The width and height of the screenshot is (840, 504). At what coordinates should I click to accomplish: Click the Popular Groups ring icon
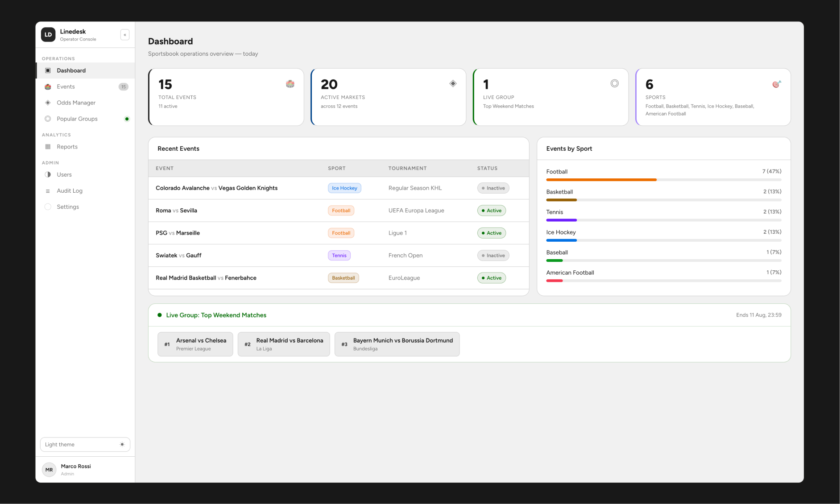(48, 119)
